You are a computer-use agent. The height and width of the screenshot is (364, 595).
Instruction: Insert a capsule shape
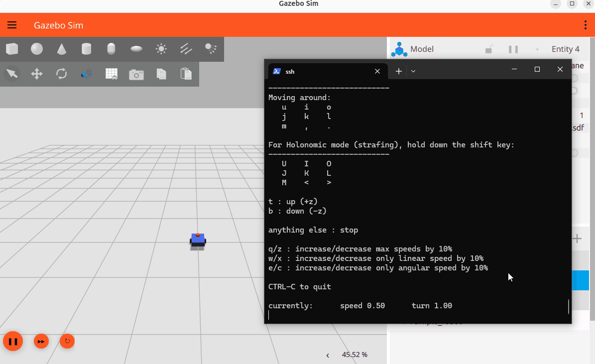click(x=111, y=49)
